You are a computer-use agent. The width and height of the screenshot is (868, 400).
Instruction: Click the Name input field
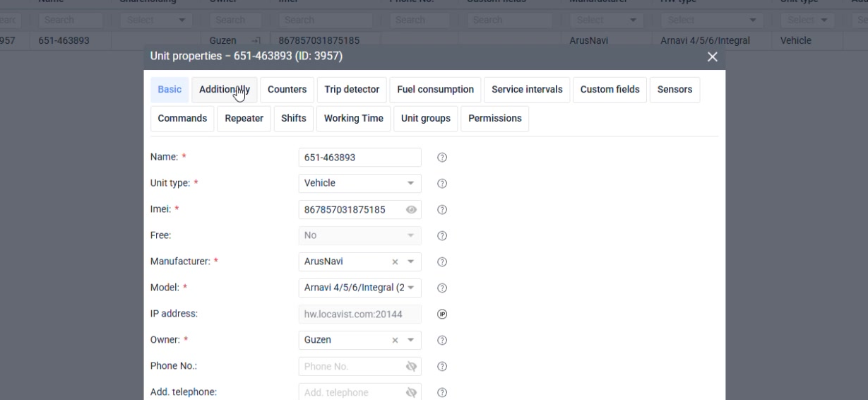pos(360,158)
